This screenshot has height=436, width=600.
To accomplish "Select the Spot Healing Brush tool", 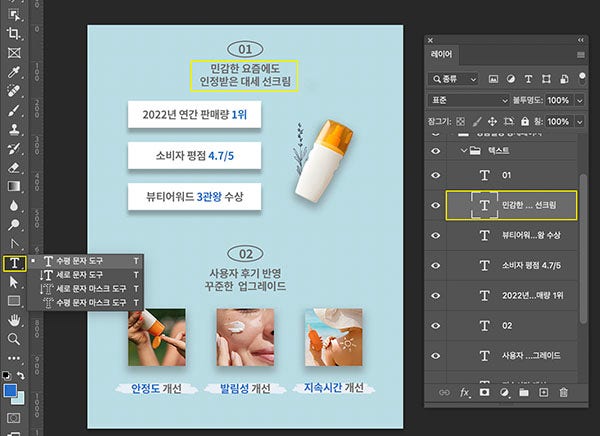I will (x=14, y=91).
